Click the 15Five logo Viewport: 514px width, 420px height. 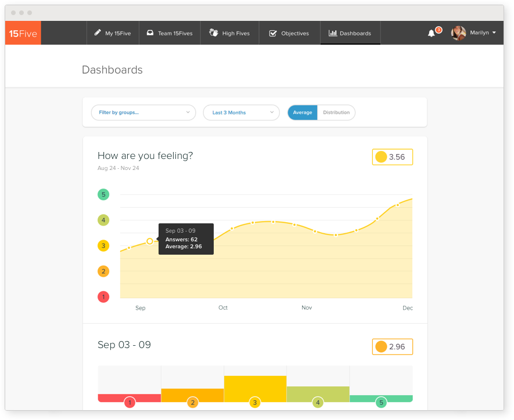[23, 33]
